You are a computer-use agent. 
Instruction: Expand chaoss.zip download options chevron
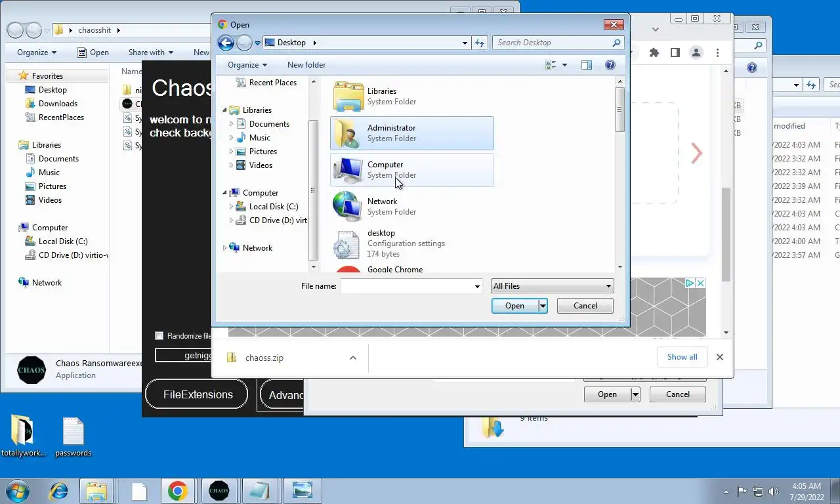(353, 358)
